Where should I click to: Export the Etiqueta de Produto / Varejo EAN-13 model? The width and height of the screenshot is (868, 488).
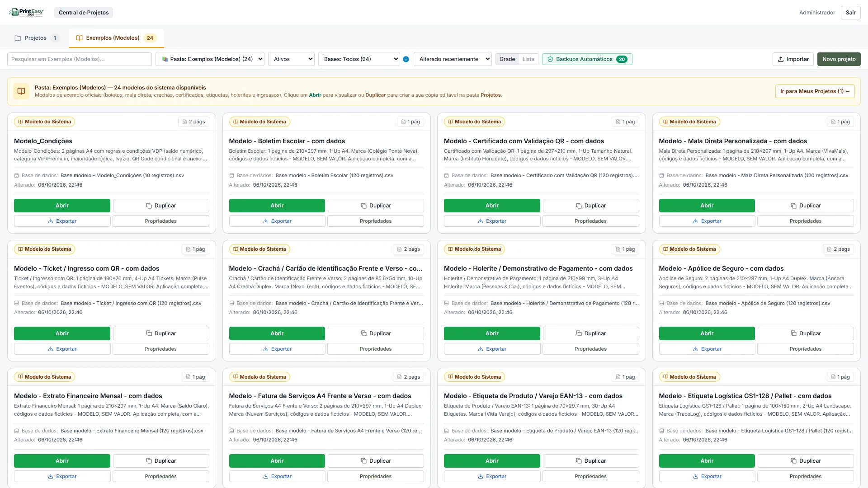[492, 477]
